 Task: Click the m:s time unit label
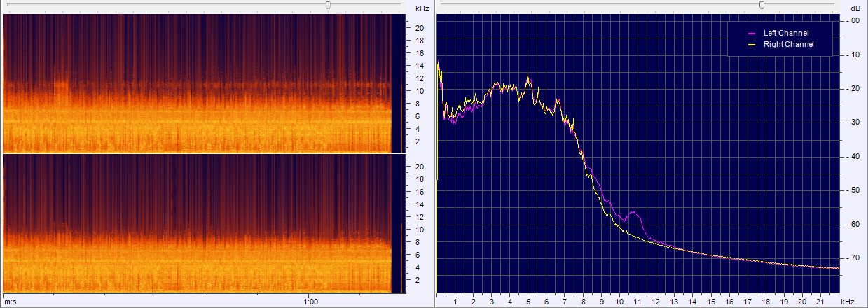click(x=11, y=302)
